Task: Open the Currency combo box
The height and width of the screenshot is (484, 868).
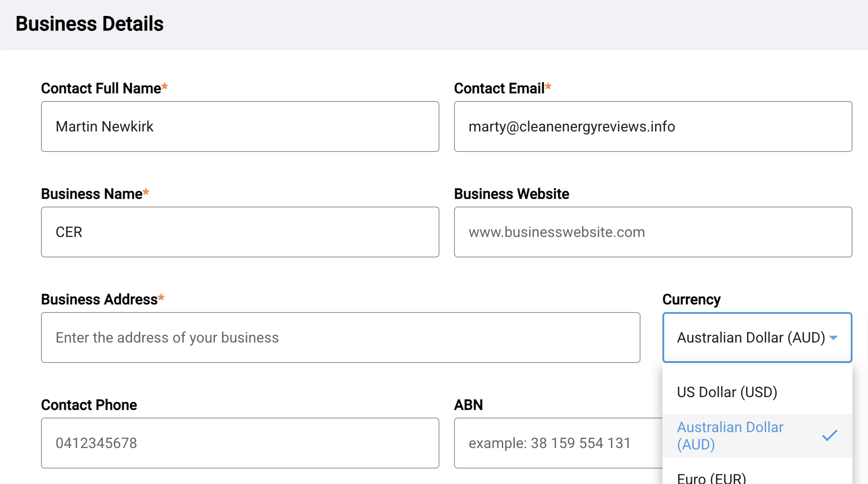Action: point(751,338)
